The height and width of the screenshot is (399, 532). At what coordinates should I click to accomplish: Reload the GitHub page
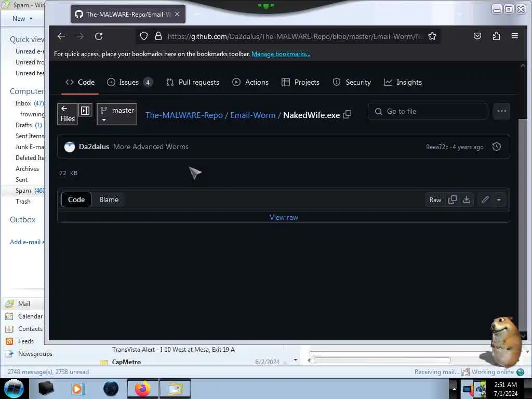[99, 36]
